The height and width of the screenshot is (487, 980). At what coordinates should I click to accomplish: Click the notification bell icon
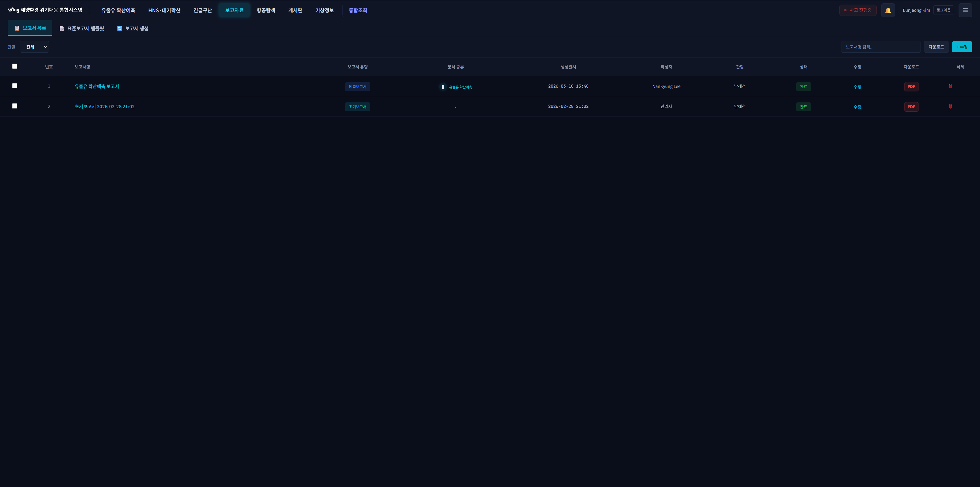(x=888, y=10)
